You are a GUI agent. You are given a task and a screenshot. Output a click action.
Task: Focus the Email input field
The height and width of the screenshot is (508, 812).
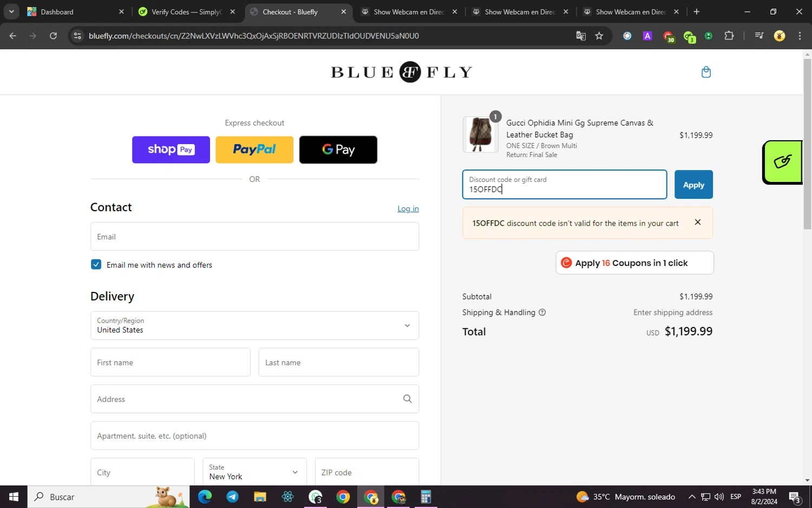(x=254, y=237)
